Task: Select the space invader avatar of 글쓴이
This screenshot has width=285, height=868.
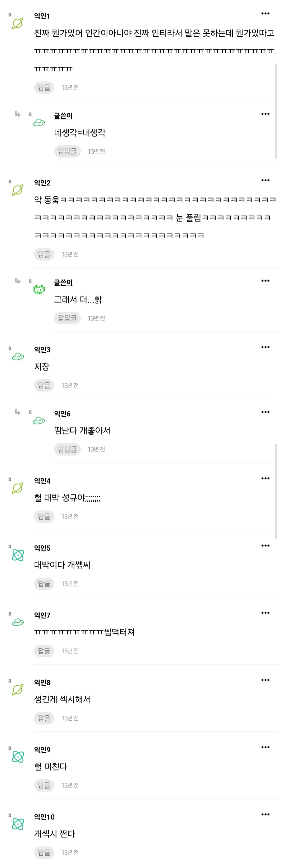Action: 39,290
